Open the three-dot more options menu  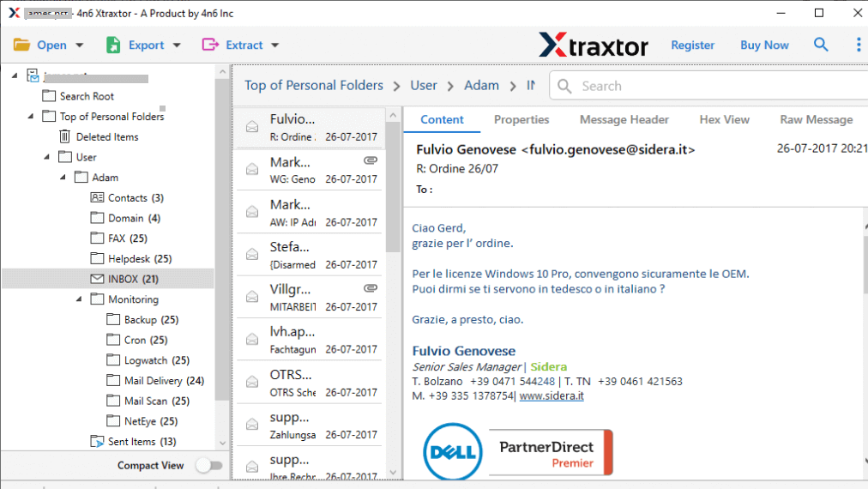coord(858,45)
